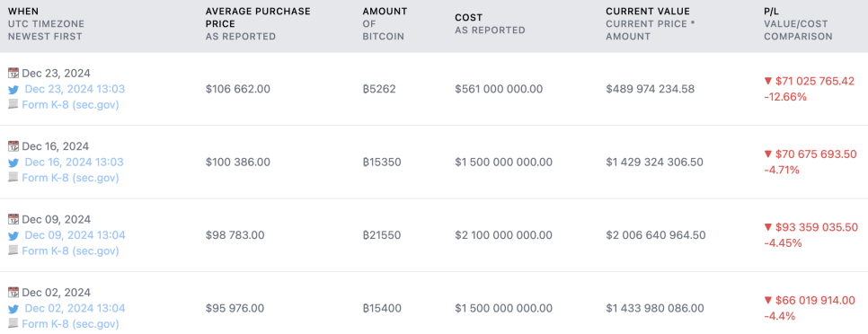Select the CURRENT VALUE column header
Image resolution: width=868 pixels, height=334 pixels.
[648, 11]
